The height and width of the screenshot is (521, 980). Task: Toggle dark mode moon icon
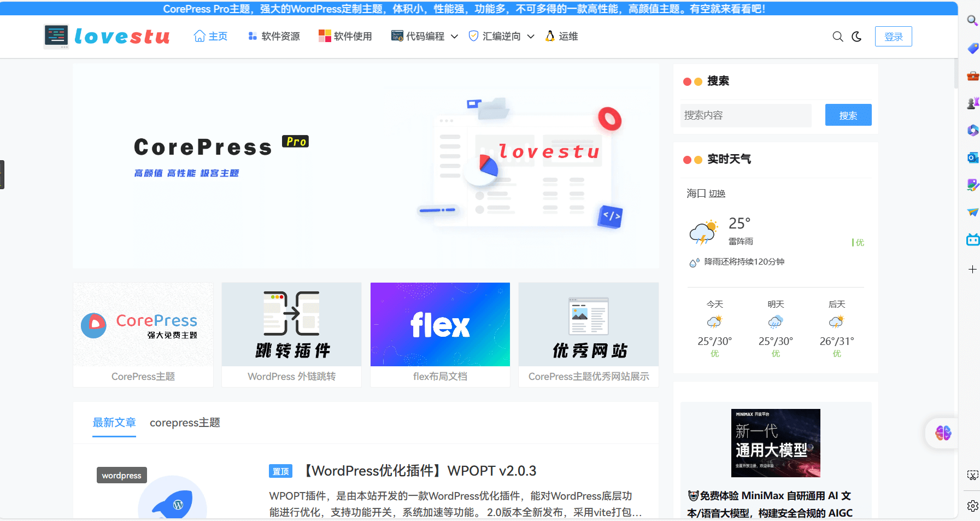[856, 37]
